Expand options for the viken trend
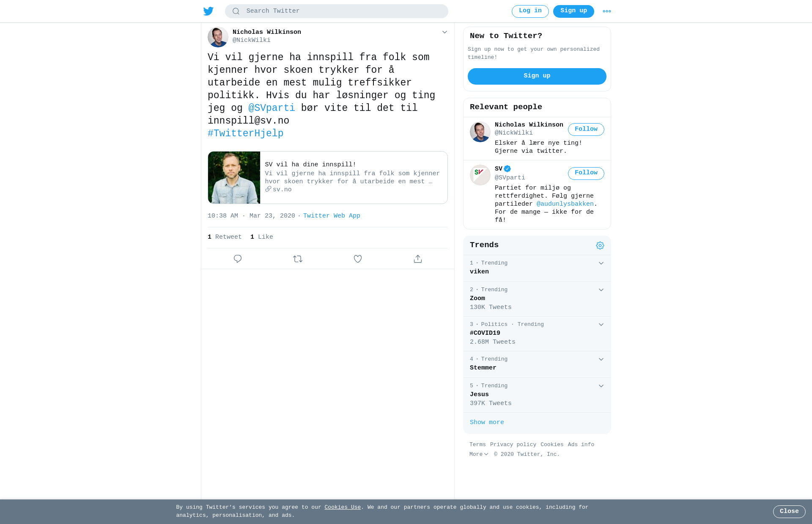This screenshot has height=524, width=812. click(x=601, y=263)
